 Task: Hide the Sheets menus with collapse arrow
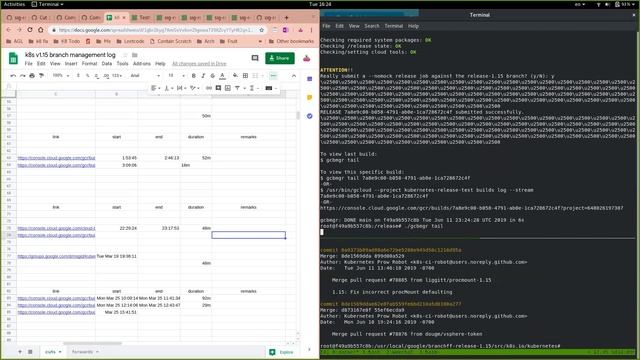(x=294, y=76)
